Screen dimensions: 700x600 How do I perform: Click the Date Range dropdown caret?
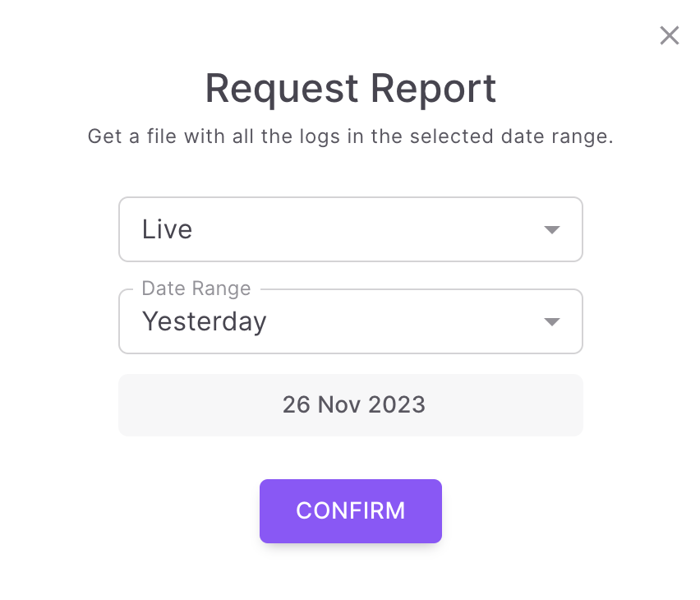(552, 321)
